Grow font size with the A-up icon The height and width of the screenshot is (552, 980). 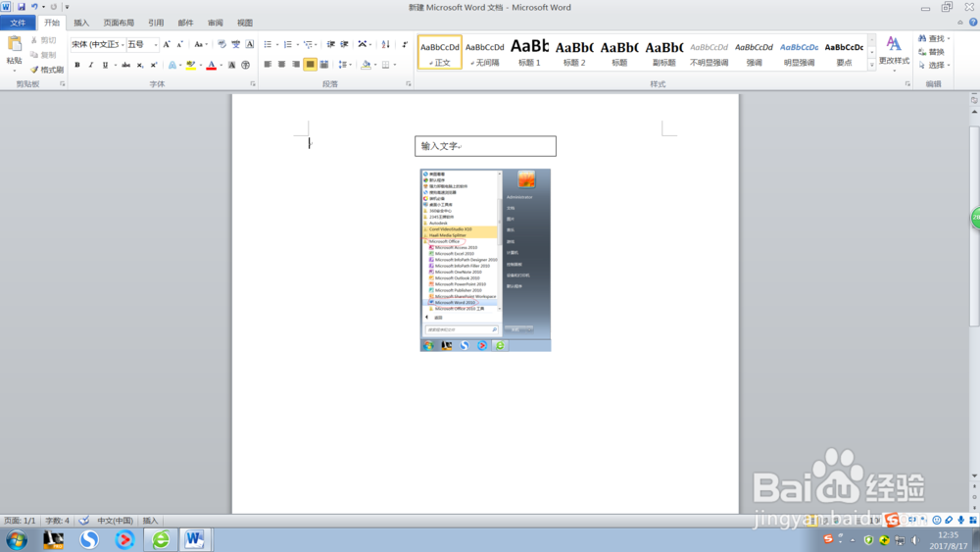[167, 44]
